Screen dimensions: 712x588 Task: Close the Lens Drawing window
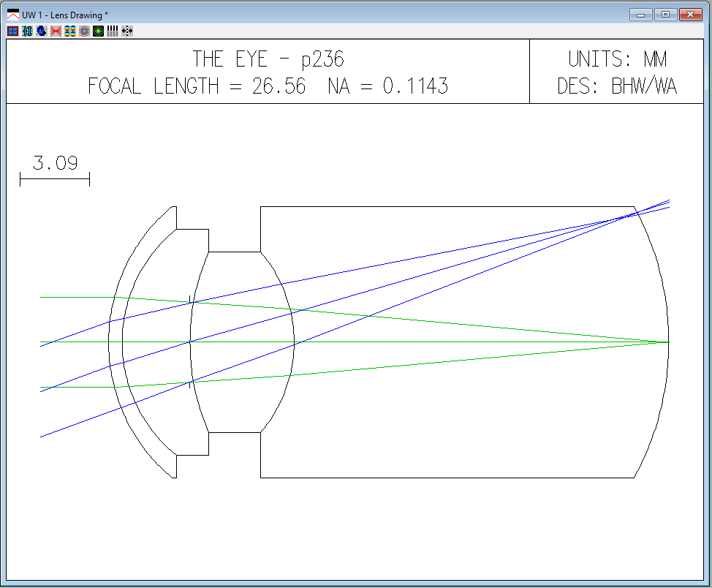[690, 15]
